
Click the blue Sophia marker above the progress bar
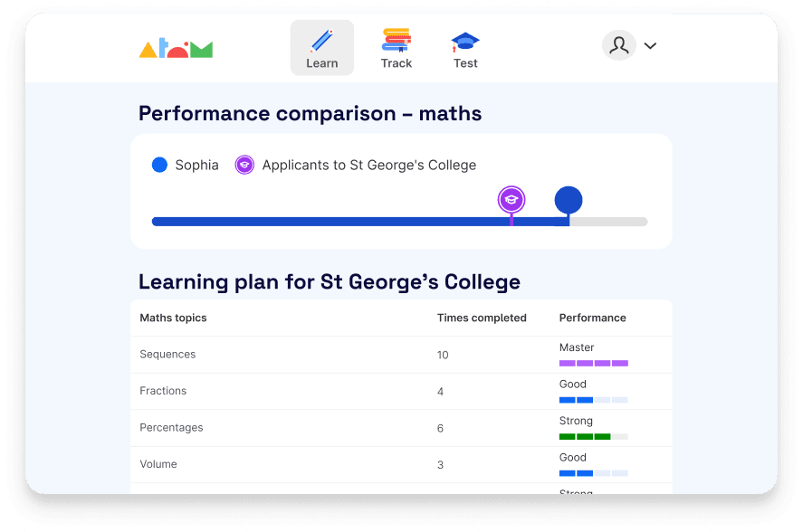[569, 198]
